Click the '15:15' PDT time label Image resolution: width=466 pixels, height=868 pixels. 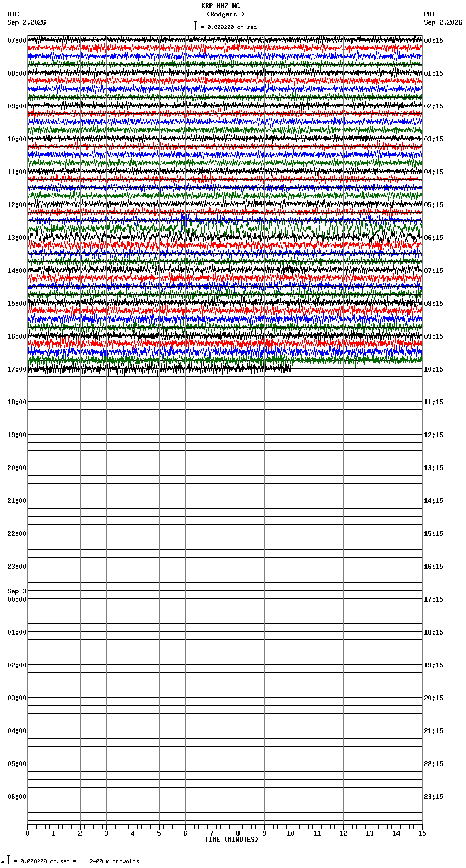[x=434, y=534]
